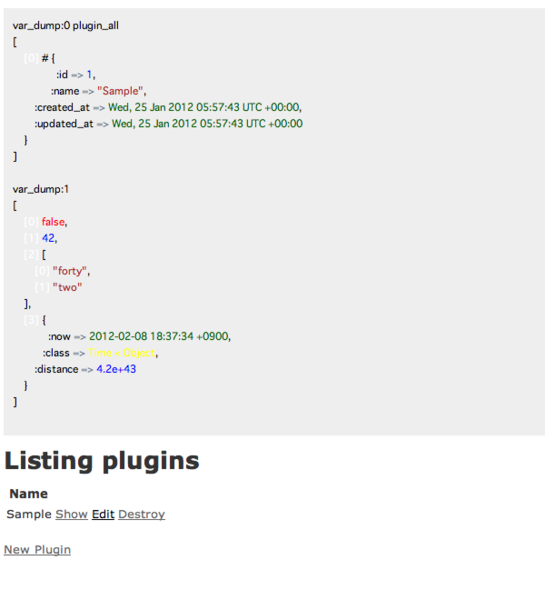Viewport: 545px width, 600px height.
Task: Click the "Sample" string value in dump
Action: [x=120, y=91]
